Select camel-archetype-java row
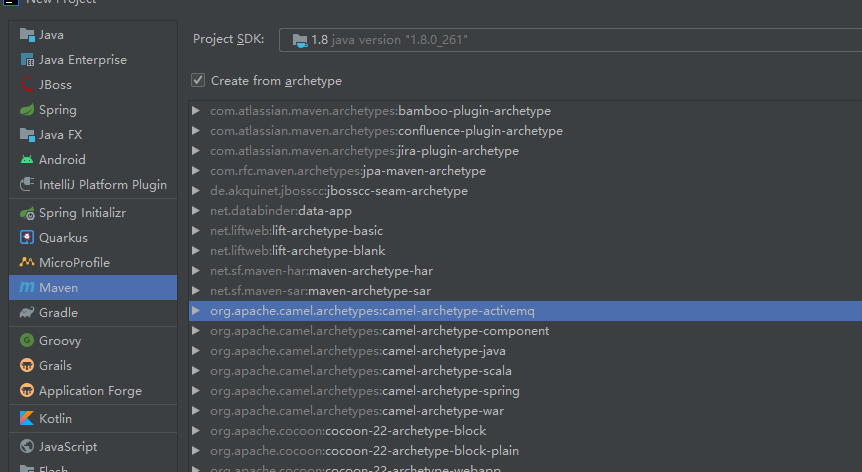Image resolution: width=862 pixels, height=472 pixels. 526,350
